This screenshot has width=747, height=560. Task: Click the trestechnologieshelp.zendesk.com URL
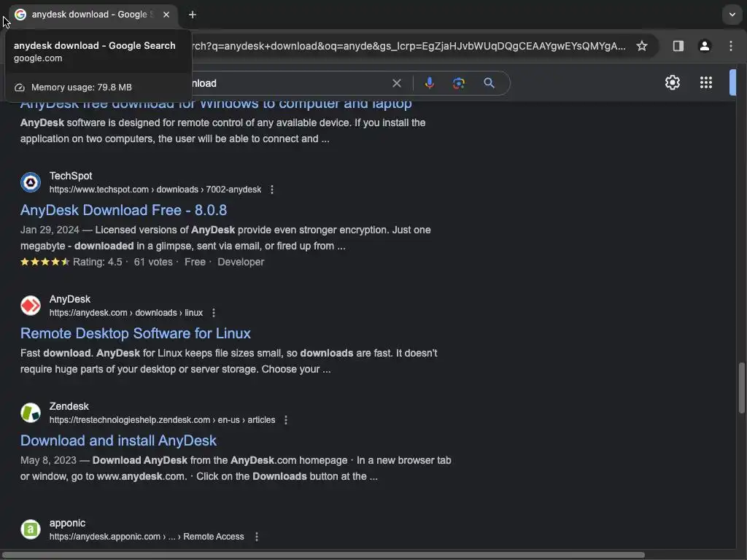point(163,420)
